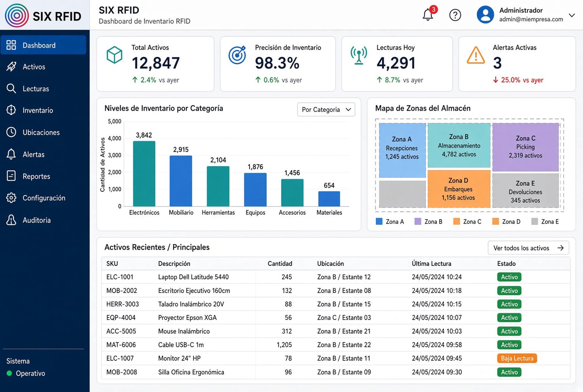Click Activo badge in MOB-2008 row
The width and height of the screenshot is (583, 392).
tap(509, 372)
